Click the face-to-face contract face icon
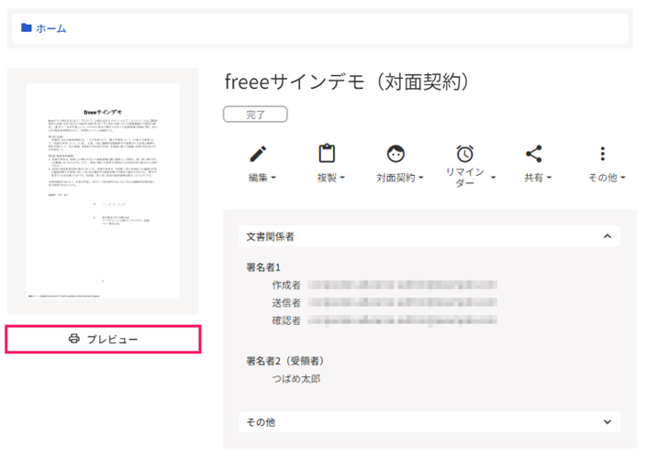Viewport: 646px width, 456px height. pos(396,154)
